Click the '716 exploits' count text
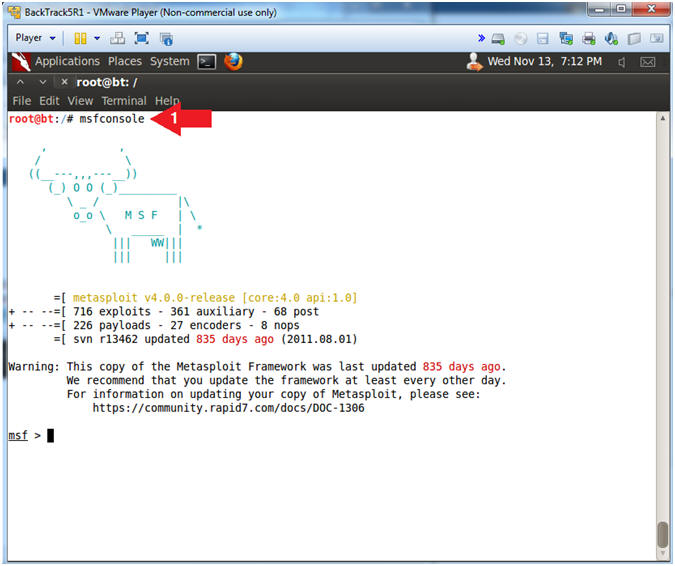 (x=111, y=312)
